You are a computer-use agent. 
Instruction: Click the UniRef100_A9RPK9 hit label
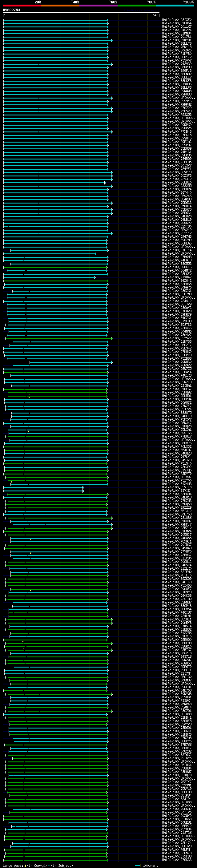(177, 125)
